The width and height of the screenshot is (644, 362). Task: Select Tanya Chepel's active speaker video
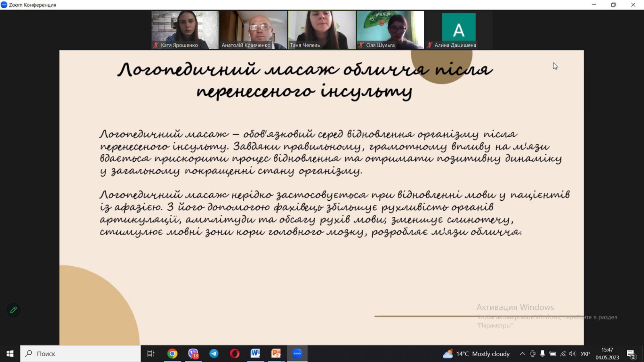322,30
